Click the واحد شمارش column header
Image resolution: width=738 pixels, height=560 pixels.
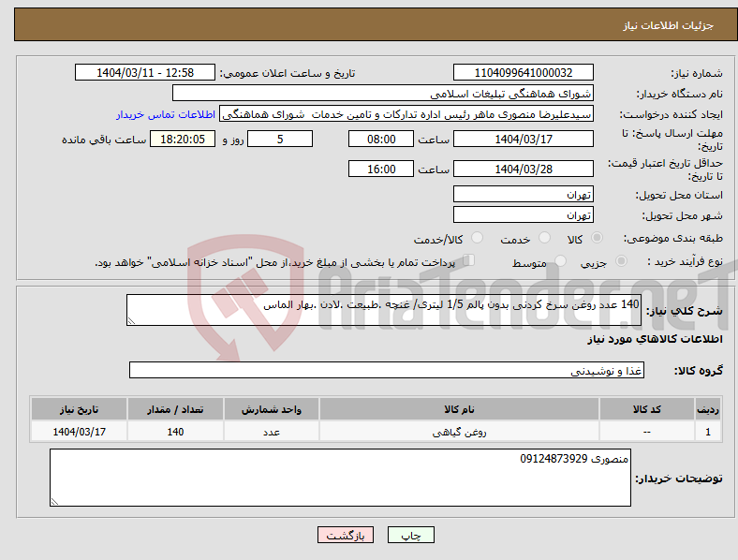[x=272, y=409]
